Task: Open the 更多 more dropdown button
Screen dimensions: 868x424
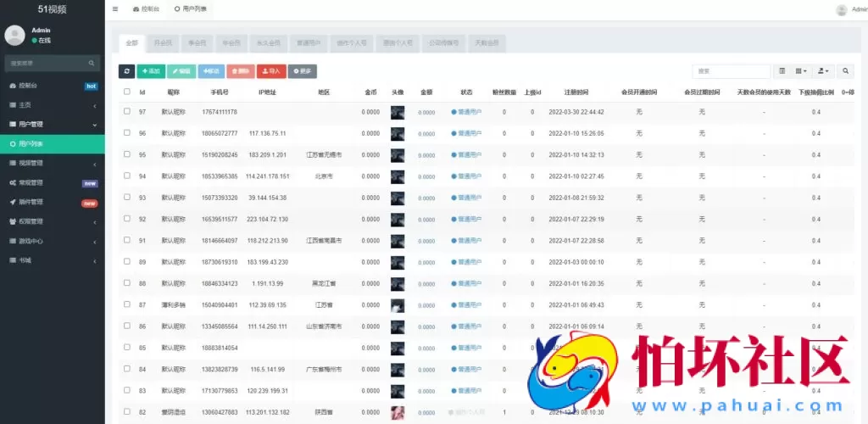Action: [303, 71]
